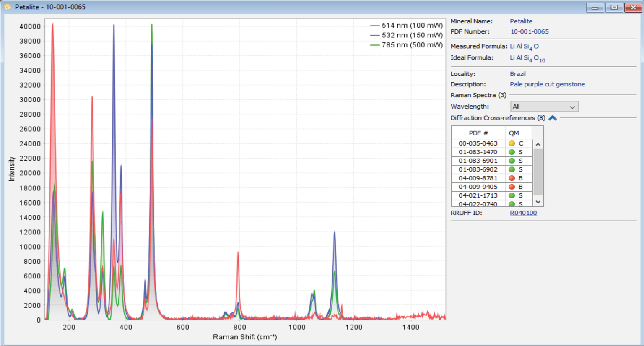The height and width of the screenshot is (346, 644).
Task: Open the Wavelength dropdown
Action: (x=544, y=107)
